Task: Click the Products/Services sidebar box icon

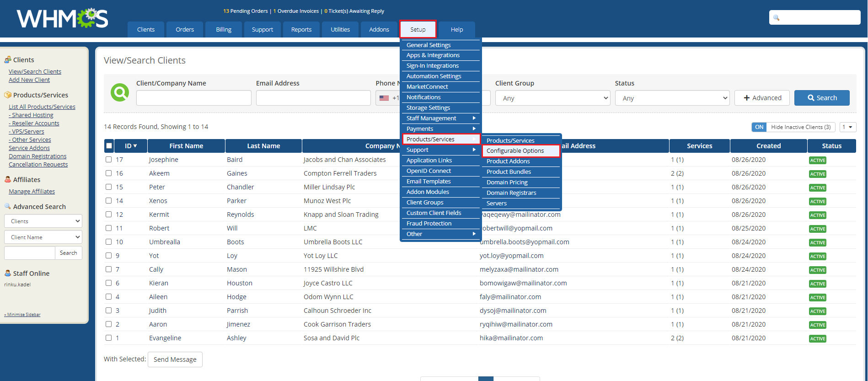Action: tap(8, 95)
